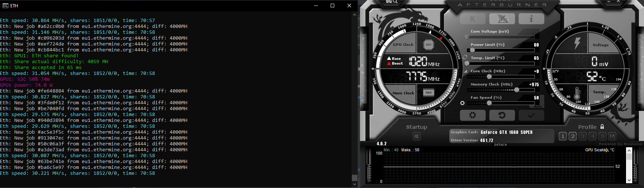Click the Temp. Limit value 65
Image resolution: width=644 pixels, height=188 pixels.
tap(536, 58)
